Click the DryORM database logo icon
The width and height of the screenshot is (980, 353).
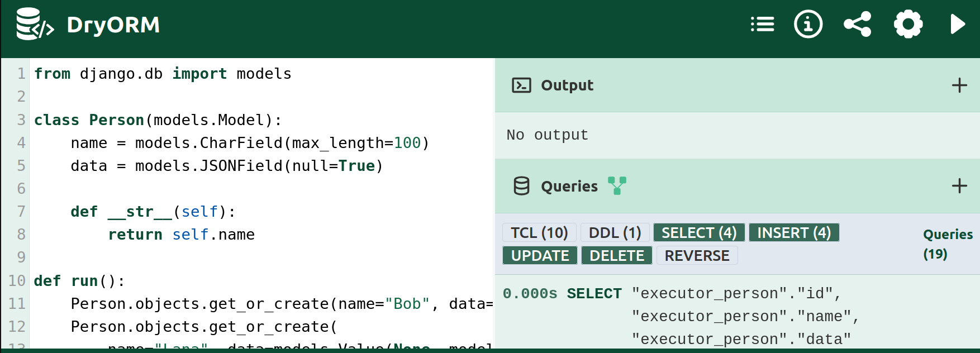(x=35, y=24)
